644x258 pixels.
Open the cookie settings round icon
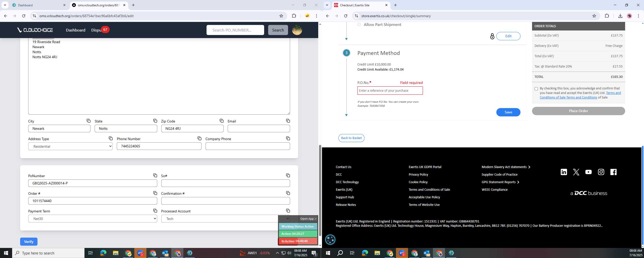pos(330,239)
